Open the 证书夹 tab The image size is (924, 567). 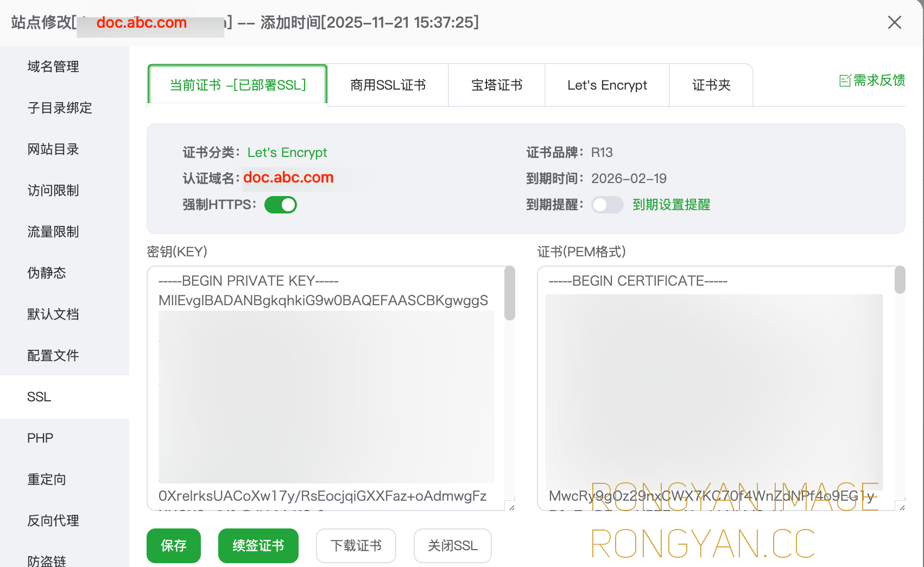pos(711,85)
